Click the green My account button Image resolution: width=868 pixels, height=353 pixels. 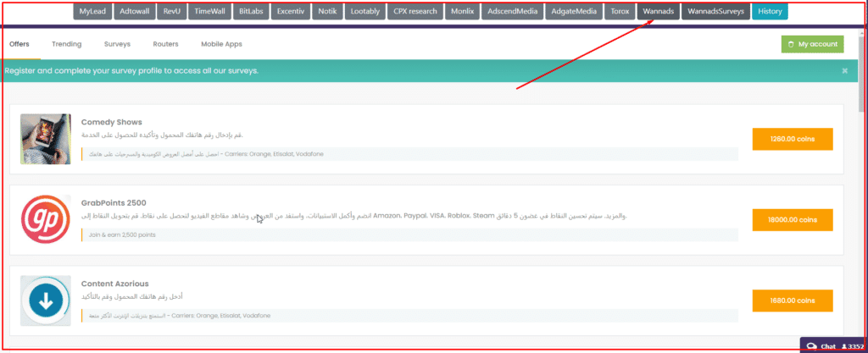pyautogui.click(x=813, y=44)
